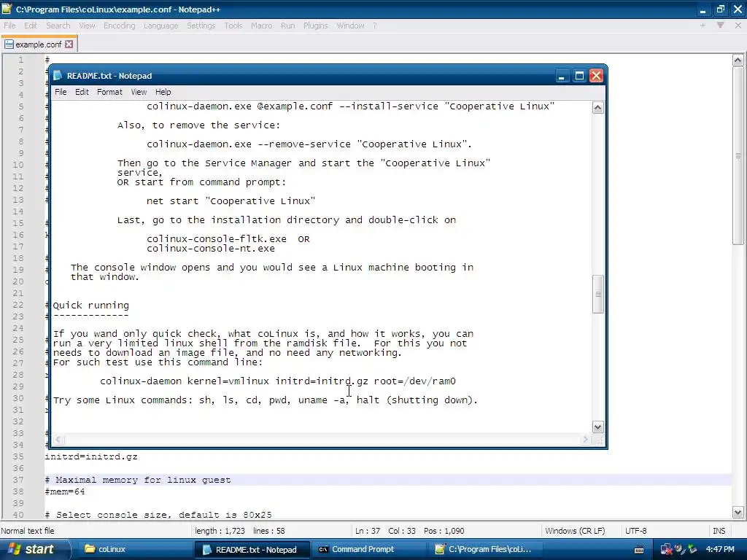The image size is (747, 560).
Task: Open Notepad++ File menu
Action: [9, 26]
